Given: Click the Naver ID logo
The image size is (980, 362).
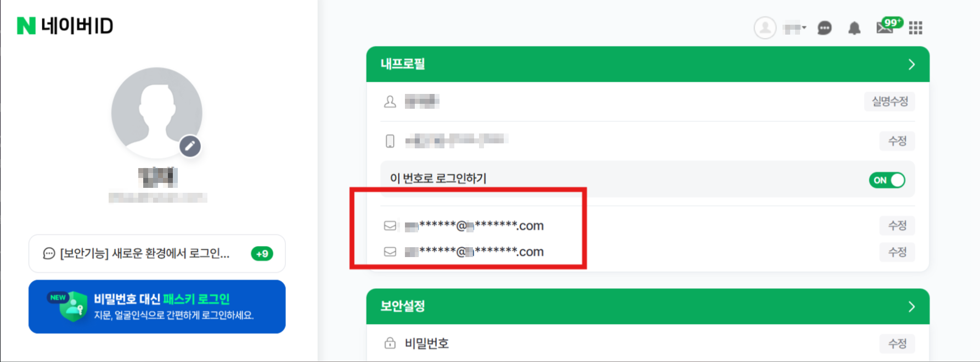Looking at the screenshot, I should click(x=65, y=26).
